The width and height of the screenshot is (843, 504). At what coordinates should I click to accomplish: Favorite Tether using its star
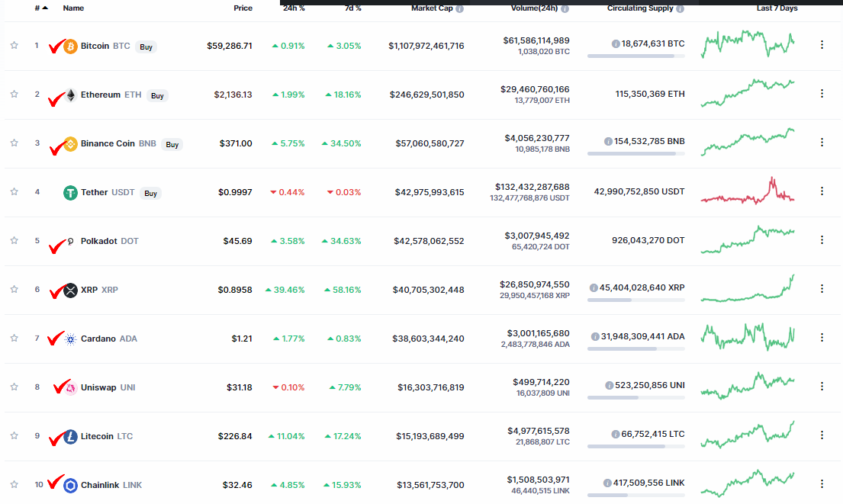coord(14,192)
